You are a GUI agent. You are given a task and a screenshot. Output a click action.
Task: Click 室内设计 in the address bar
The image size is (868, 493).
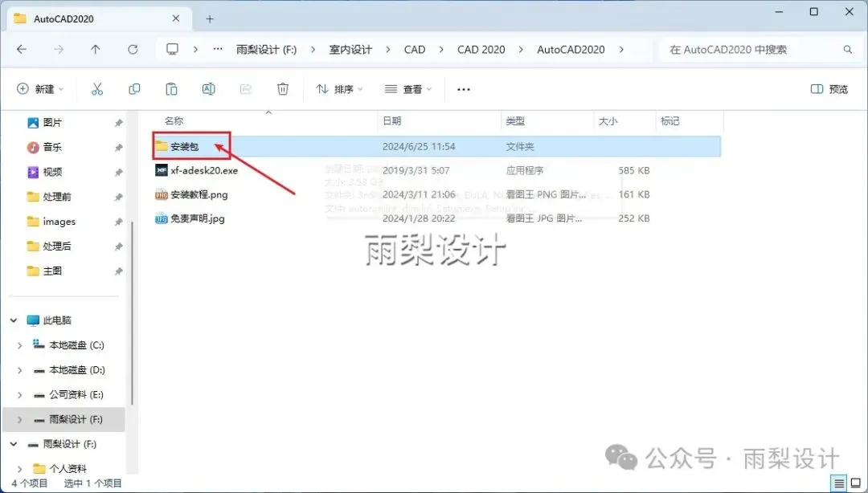coord(350,49)
